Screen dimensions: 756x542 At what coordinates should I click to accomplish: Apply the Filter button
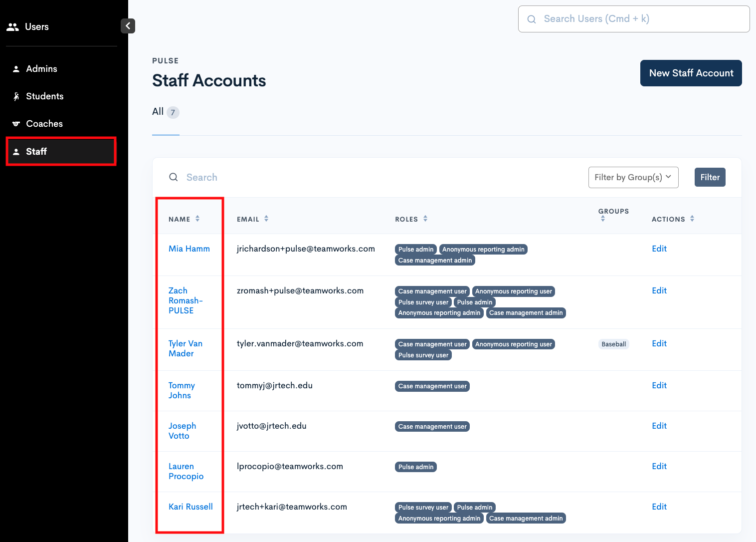click(x=710, y=177)
